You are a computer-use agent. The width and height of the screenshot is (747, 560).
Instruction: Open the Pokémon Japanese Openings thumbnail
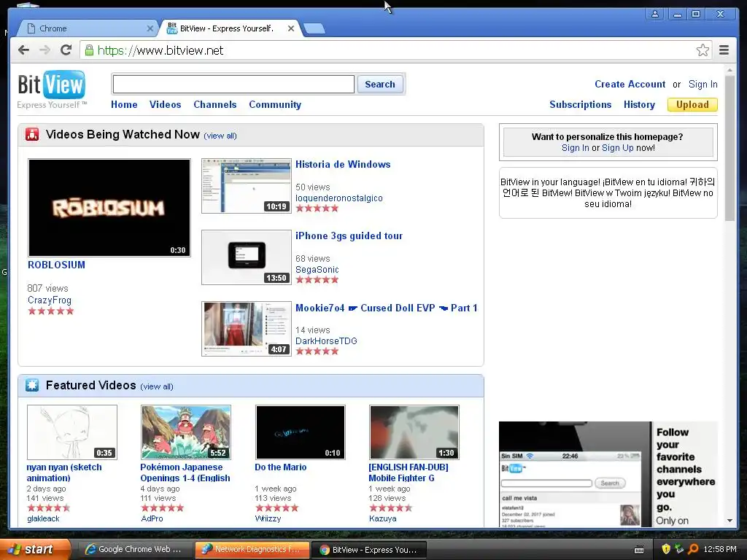186,432
